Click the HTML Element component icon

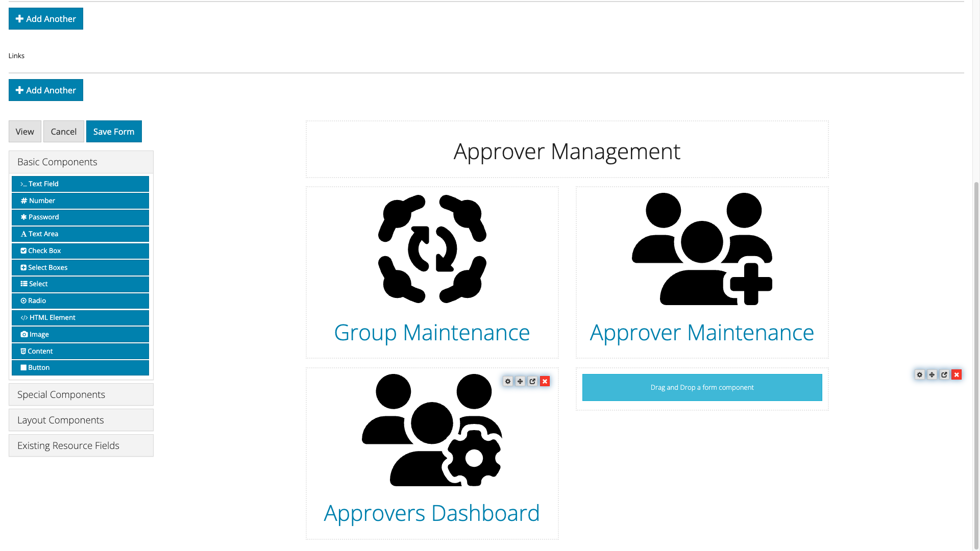coord(23,317)
